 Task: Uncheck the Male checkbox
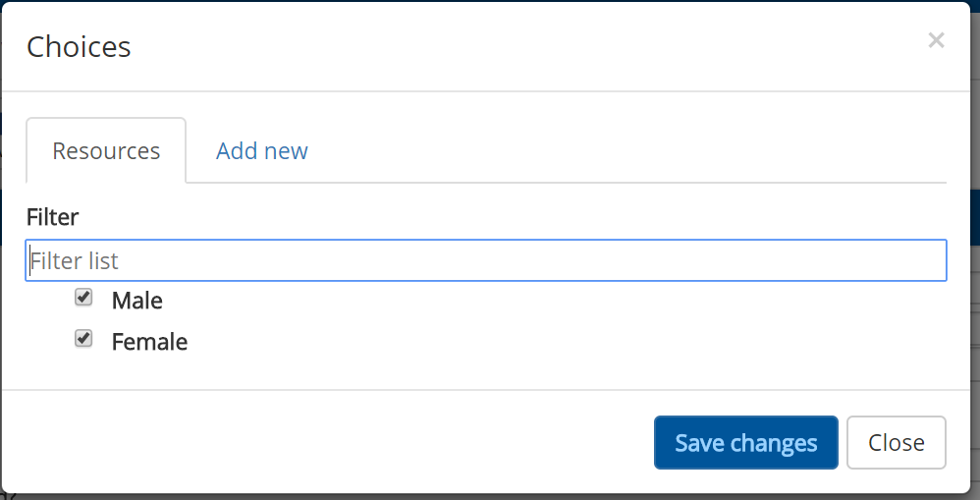click(x=83, y=298)
